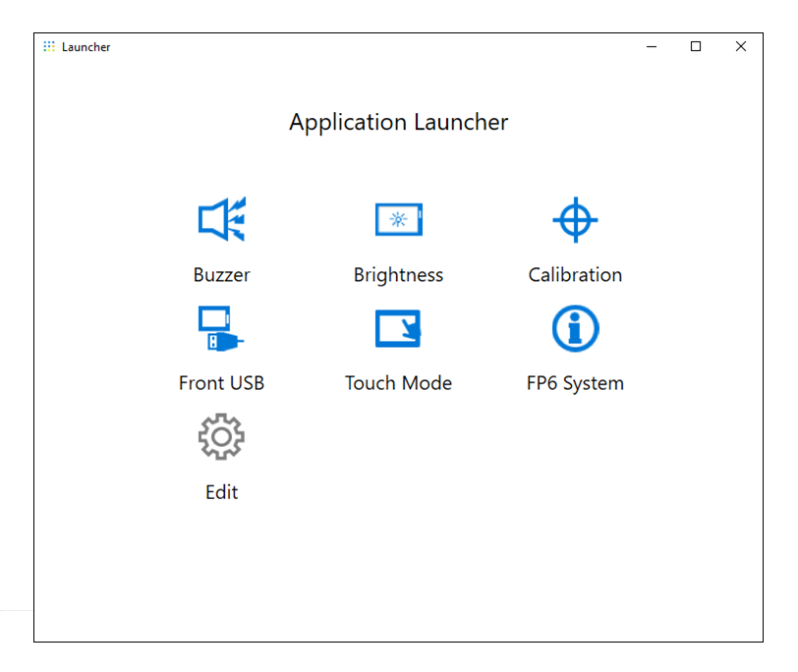Select the "FP6 System" text label
Image resolution: width=798 pixels, height=672 pixels.
tap(575, 383)
